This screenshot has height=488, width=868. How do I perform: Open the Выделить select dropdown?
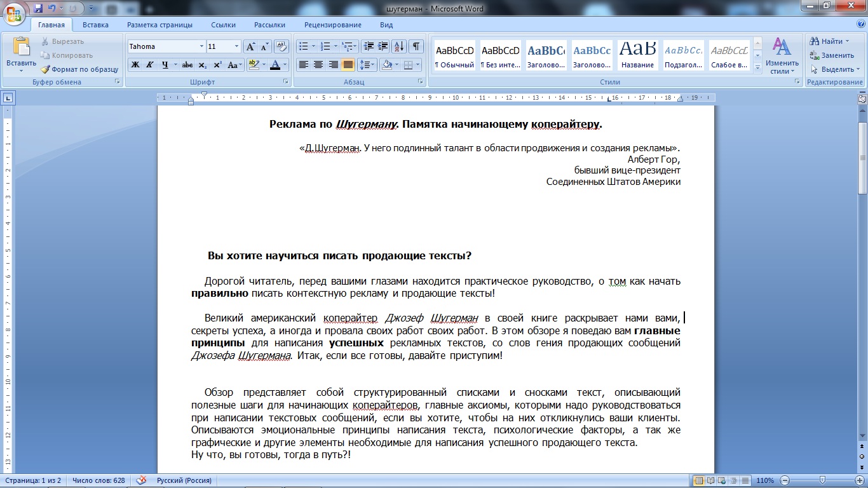(836, 69)
